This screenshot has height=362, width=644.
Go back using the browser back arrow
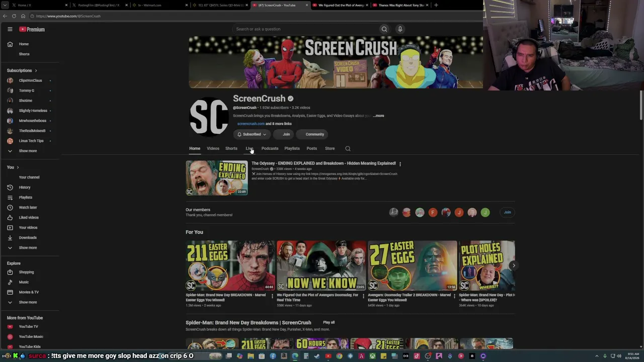(5, 16)
